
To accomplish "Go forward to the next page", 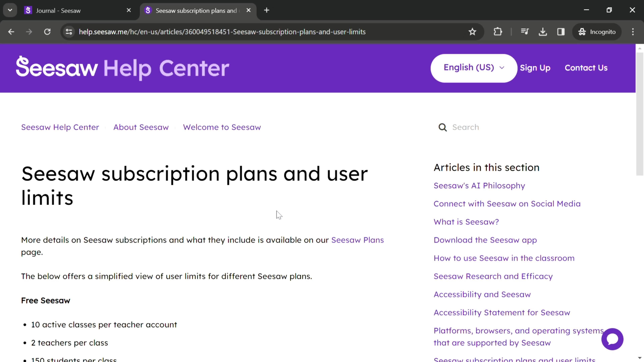I will (x=29, y=32).
